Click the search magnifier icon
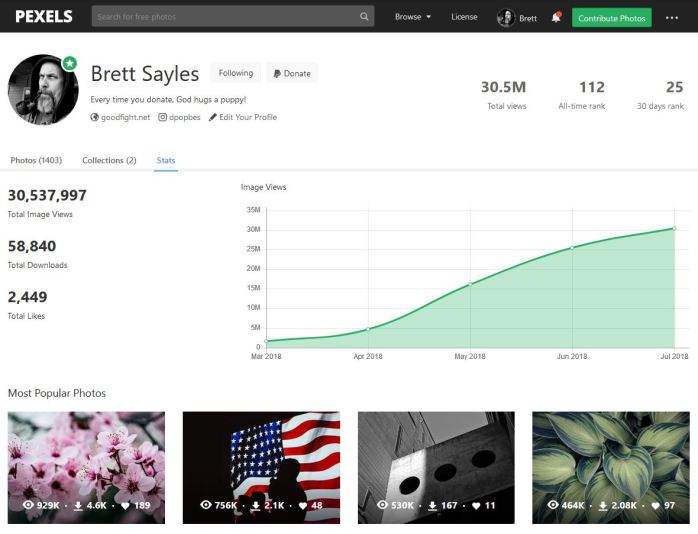This screenshot has width=698, height=534. coord(364,17)
